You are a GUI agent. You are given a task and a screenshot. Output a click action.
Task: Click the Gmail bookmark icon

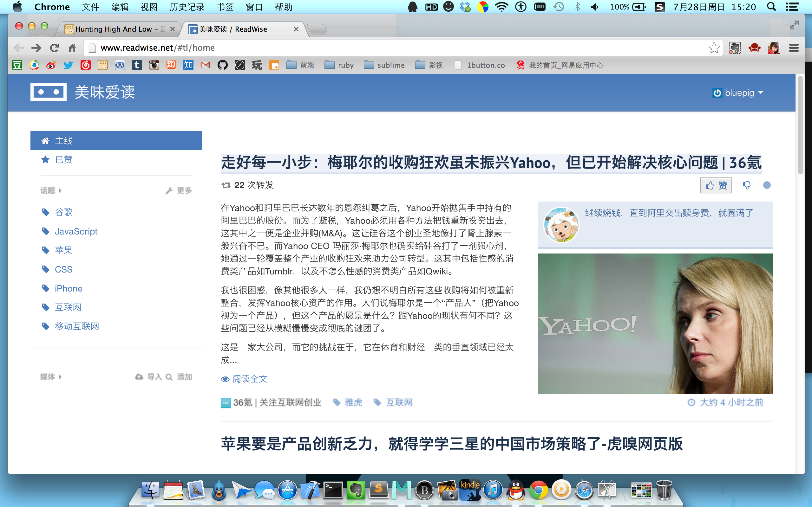coord(205,65)
